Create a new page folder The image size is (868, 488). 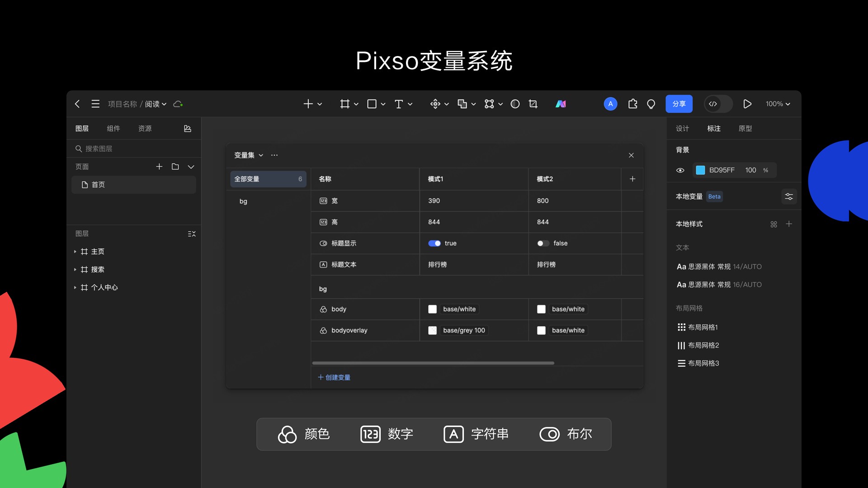(x=175, y=167)
